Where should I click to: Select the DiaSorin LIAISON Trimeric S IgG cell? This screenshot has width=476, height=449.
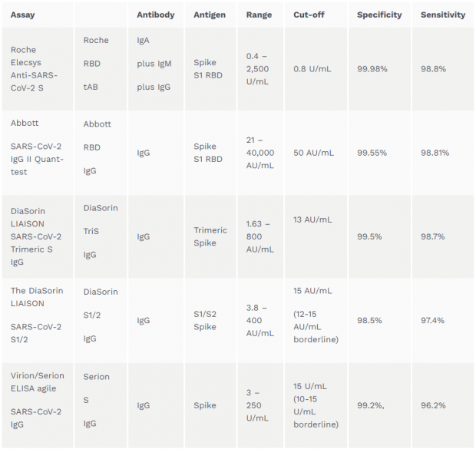36,236
